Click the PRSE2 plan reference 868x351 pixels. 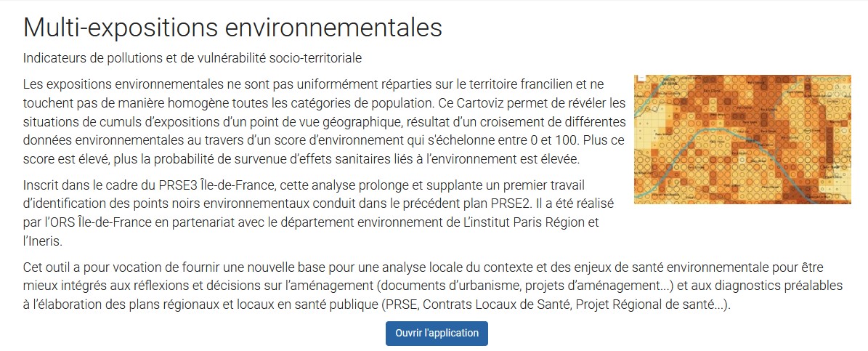511,203
